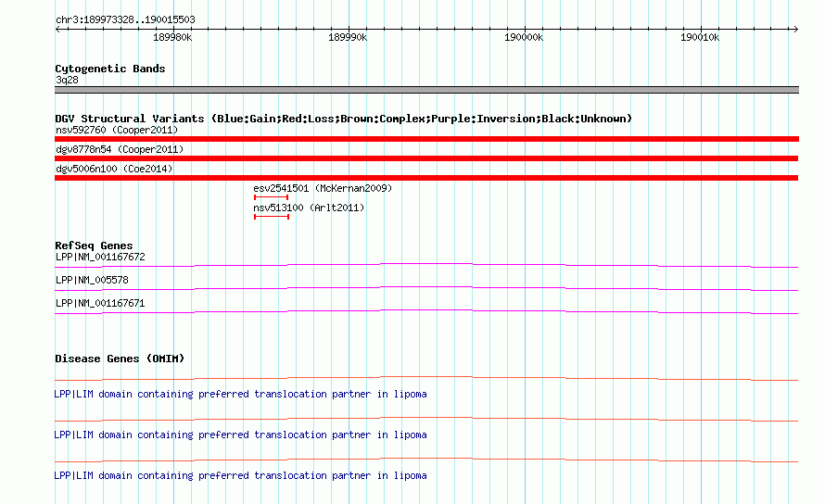Click the magenta line of LPP|NM_001167671
The width and height of the screenshot is (825, 504).
pyautogui.click(x=426, y=311)
